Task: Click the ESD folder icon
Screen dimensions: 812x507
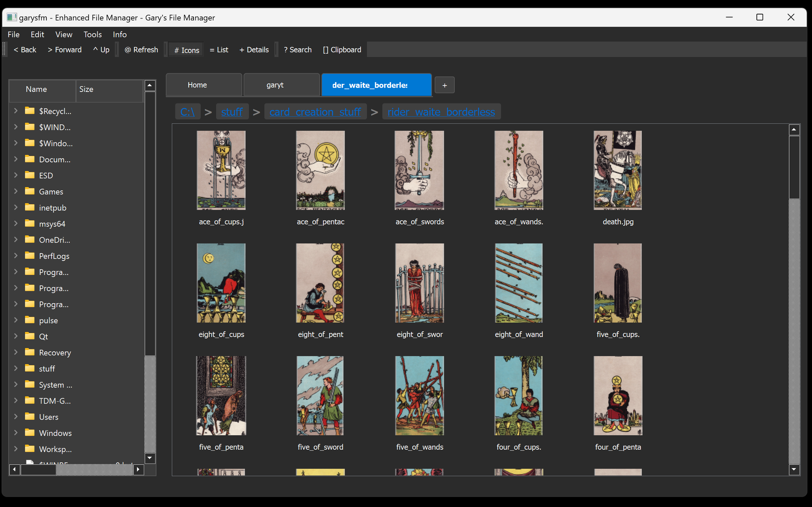Action: 30,175
